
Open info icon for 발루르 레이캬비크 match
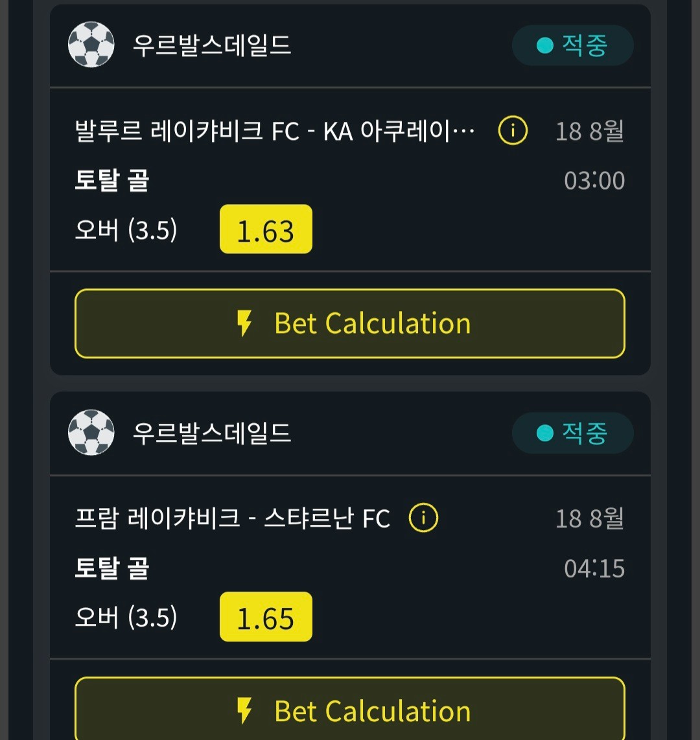click(513, 130)
